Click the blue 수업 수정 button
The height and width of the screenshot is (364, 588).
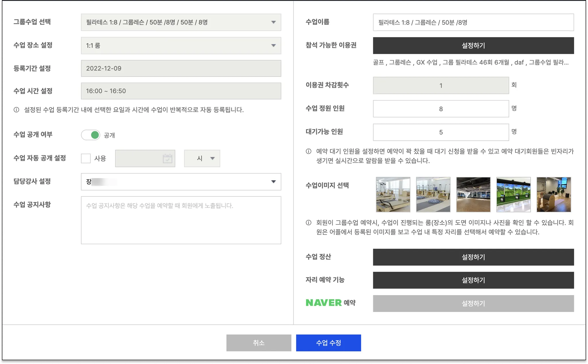tap(328, 343)
